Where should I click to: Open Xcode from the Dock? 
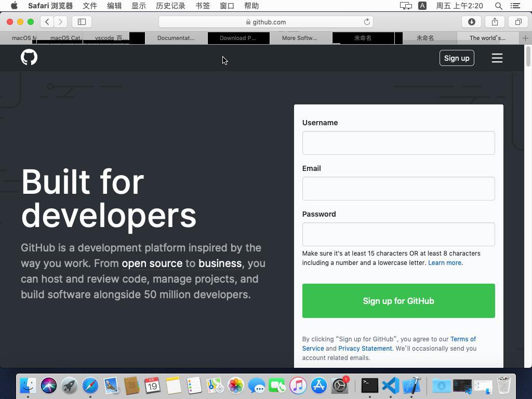click(411, 386)
